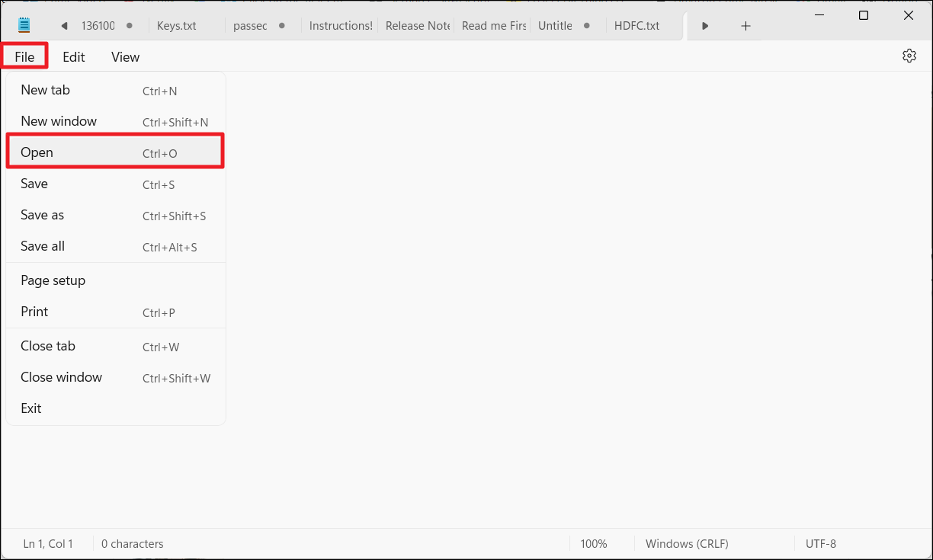Image resolution: width=933 pixels, height=560 pixels.
Task: Open the View menu
Action: point(125,56)
